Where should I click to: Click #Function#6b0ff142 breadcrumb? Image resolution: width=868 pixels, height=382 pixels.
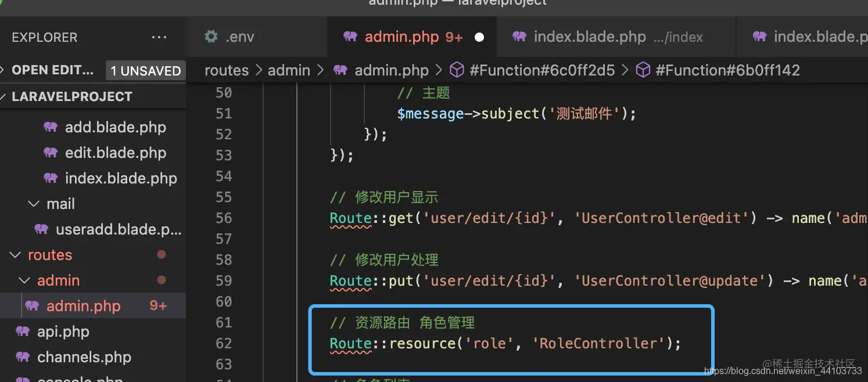[x=727, y=70]
